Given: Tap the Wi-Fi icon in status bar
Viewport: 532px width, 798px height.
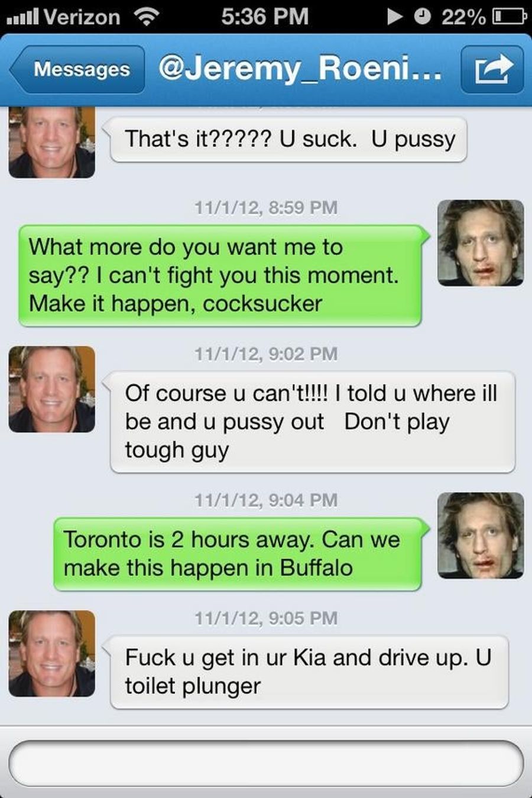Looking at the screenshot, I should click(147, 17).
